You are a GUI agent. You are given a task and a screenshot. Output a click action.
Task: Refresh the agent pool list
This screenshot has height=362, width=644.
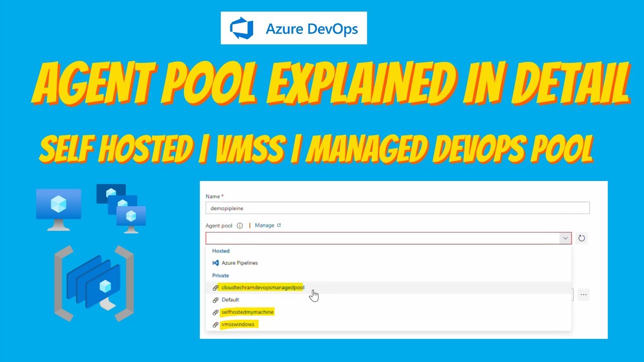click(582, 238)
